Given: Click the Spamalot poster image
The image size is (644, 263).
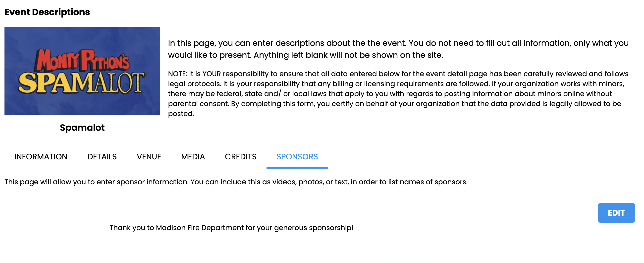Looking at the screenshot, I should [82, 71].
